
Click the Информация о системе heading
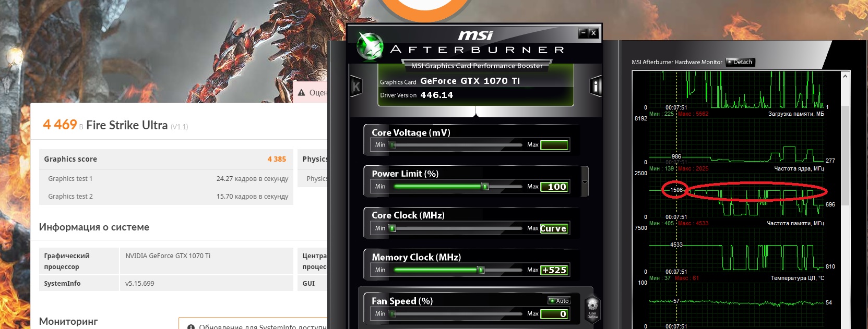[94, 227]
